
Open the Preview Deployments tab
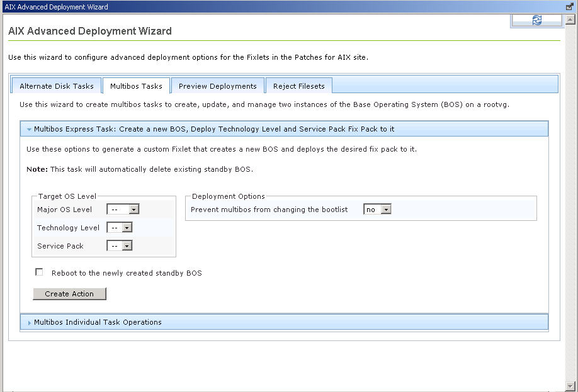[217, 86]
